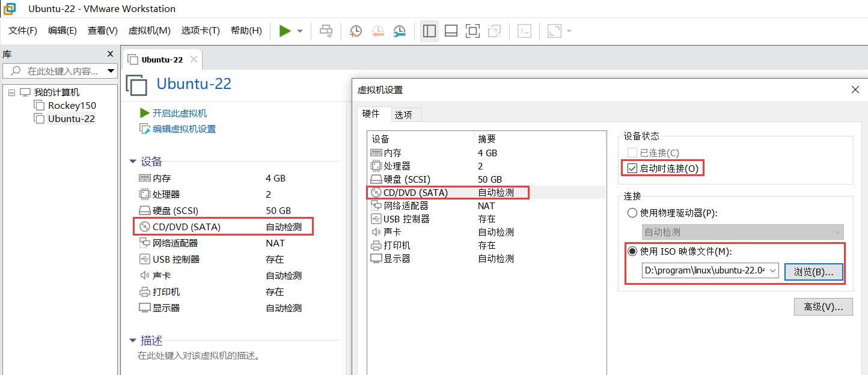Open the 查看(V) menu
Screen dimensions: 868x375
tap(103, 31)
